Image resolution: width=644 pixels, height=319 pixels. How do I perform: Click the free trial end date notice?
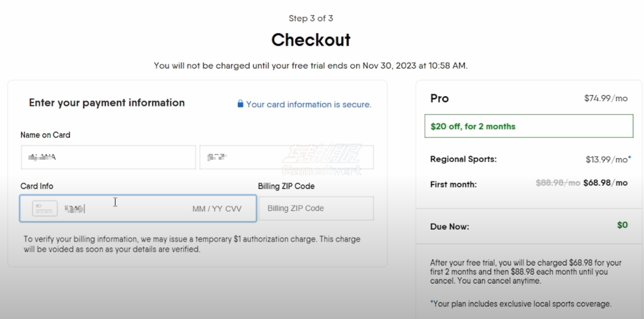[311, 66]
